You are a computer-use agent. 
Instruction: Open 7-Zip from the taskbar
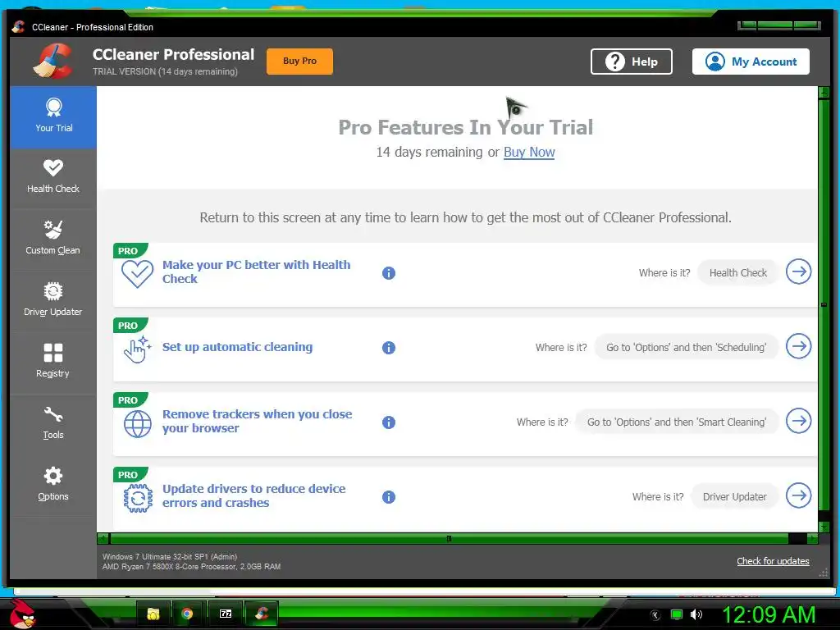(226, 614)
